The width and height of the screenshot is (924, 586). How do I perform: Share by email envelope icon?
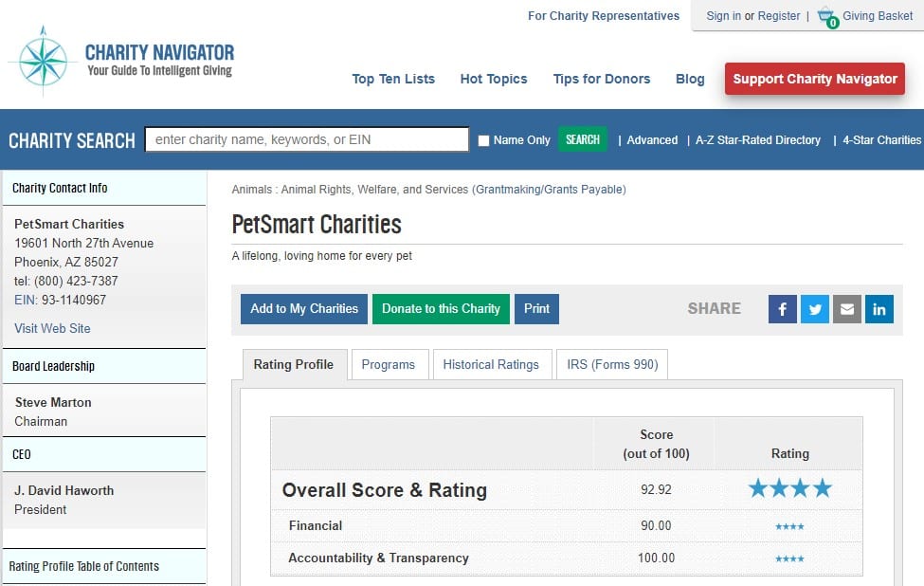tap(847, 309)
